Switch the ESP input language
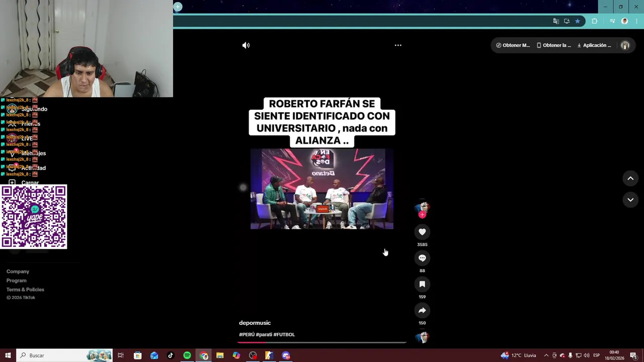 [597, 355]
